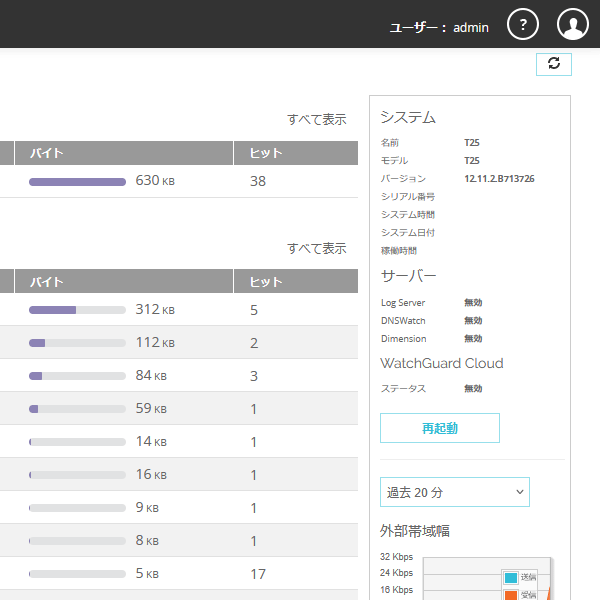Click the 112 KB usage bar
This screenshot has width=600, height=600.
tap(77, 343)
